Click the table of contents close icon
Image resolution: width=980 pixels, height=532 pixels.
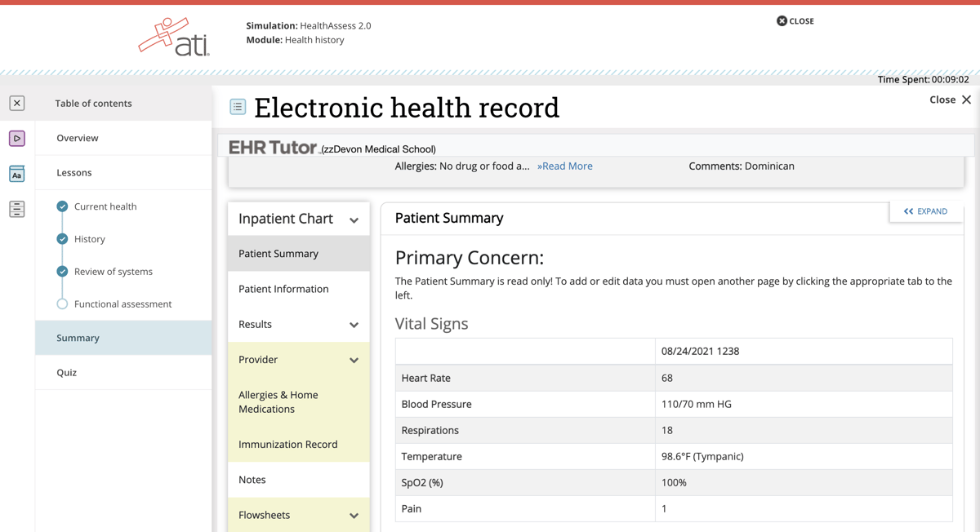click(16, 103)
